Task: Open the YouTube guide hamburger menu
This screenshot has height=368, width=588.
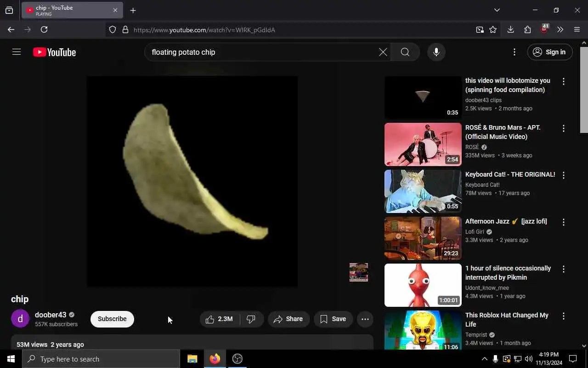Action: click(x=17, y=52)
